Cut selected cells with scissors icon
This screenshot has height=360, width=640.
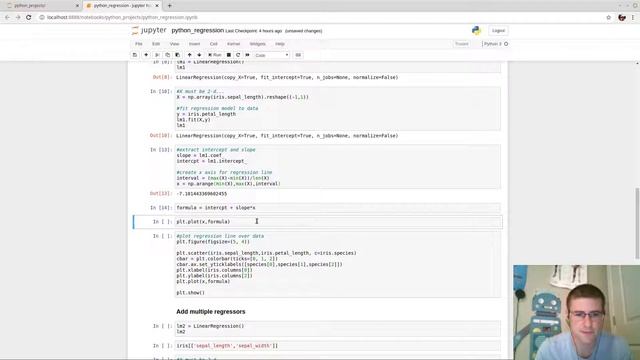[157, 55]
